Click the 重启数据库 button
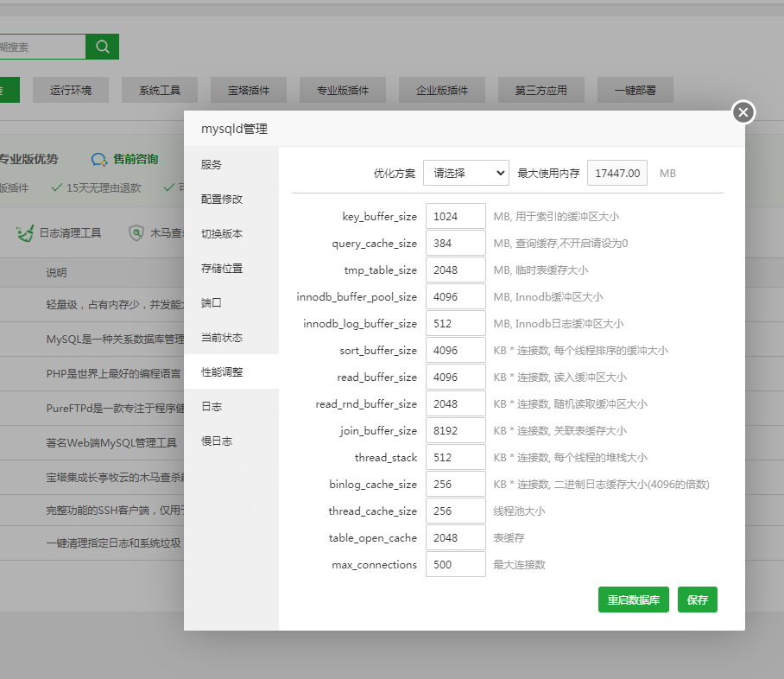The width and height of the screenshot is (784, 679). pyautogui.click(x=633, y=600)
